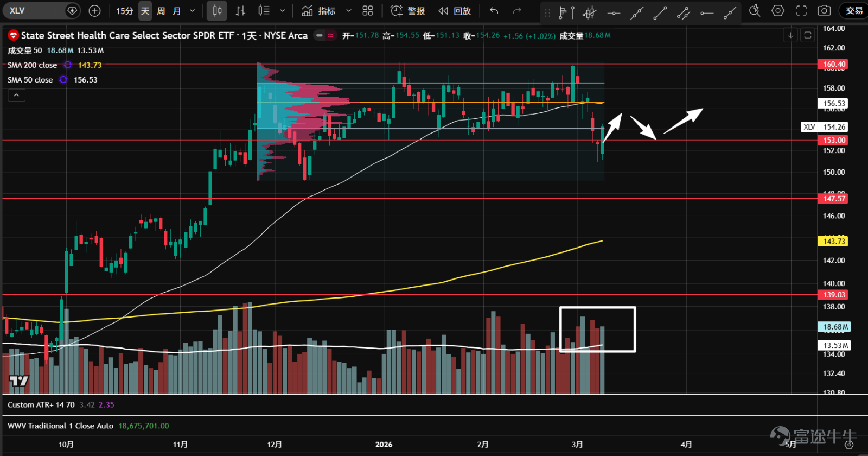Click the square pane button beside the down arrow
Screen dimensions: 868x456
(x=808, y=35)
